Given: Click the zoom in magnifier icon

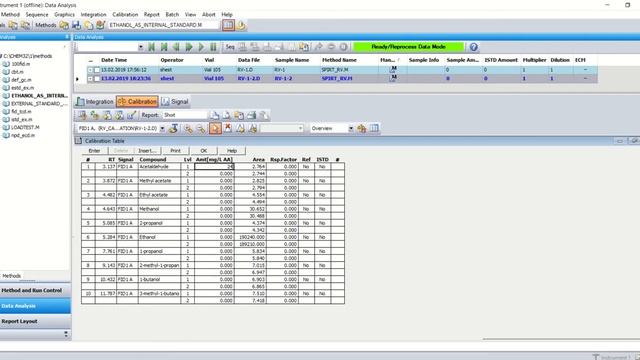Looking at the screenshot, I should tap(188, 129).
